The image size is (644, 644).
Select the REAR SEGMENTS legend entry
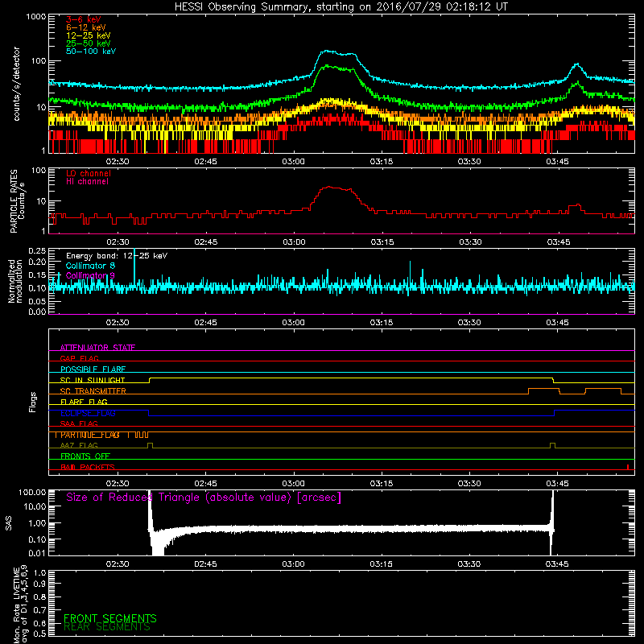click(x=107, y=627)
